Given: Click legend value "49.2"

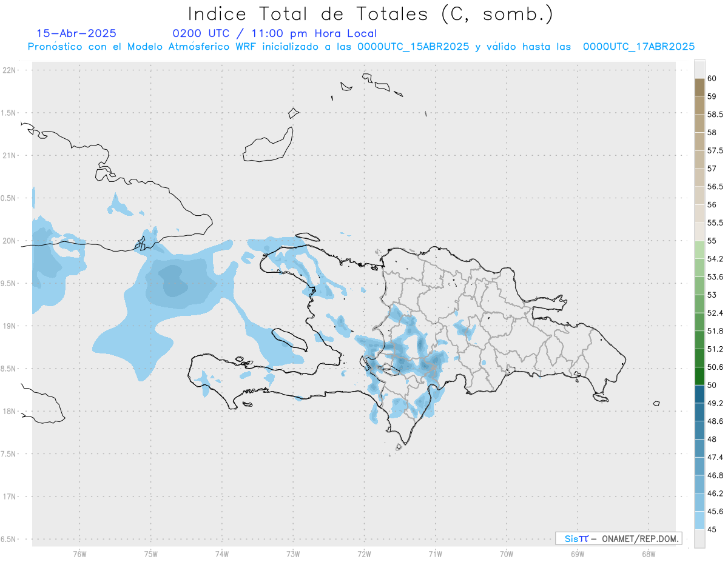Looking at the screenshot, I should [x=715, y=403].
